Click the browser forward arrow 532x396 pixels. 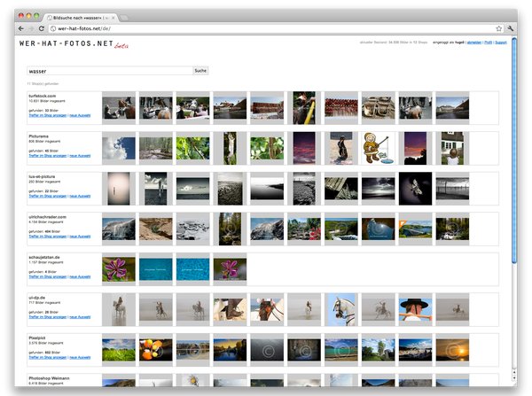pyautogui.click(x=31, y=28)
